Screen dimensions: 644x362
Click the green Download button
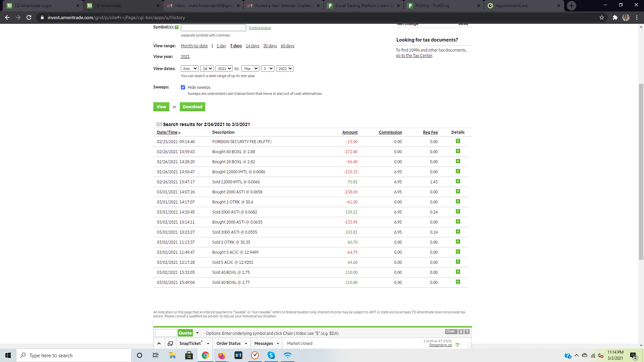(x=192, y=107)
